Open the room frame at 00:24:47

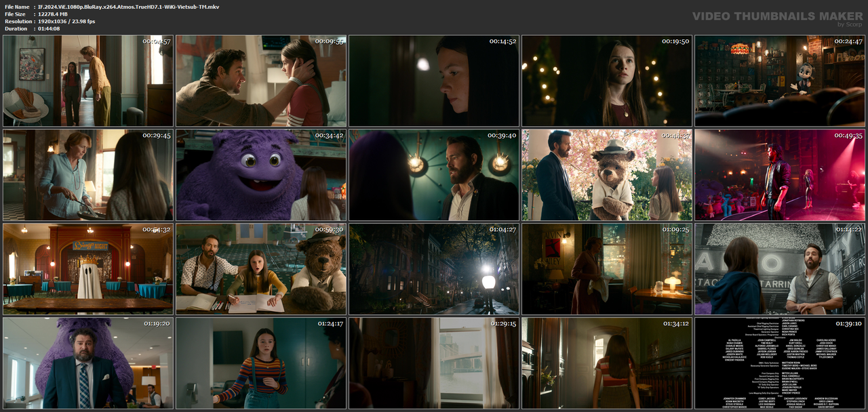coord(780,81)
